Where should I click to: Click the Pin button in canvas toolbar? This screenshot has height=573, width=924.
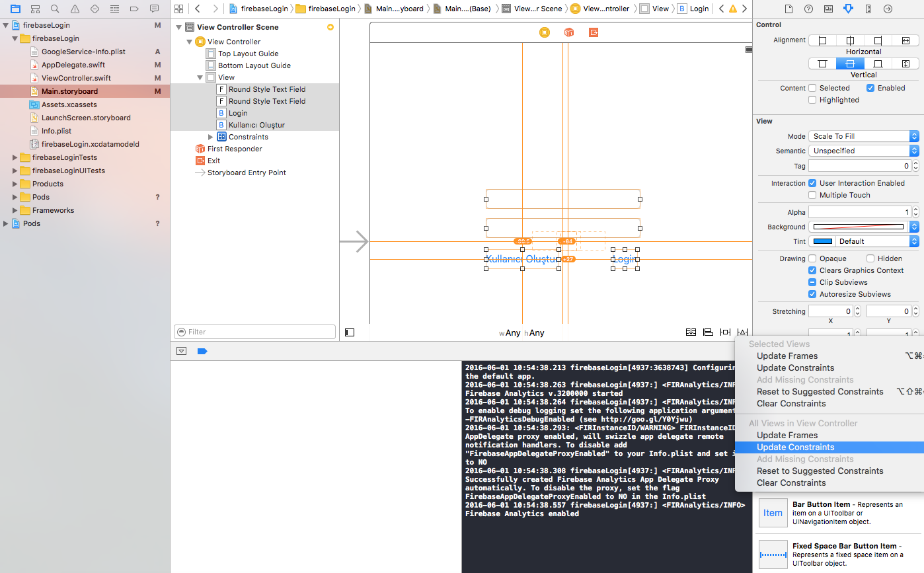point(725,332)
